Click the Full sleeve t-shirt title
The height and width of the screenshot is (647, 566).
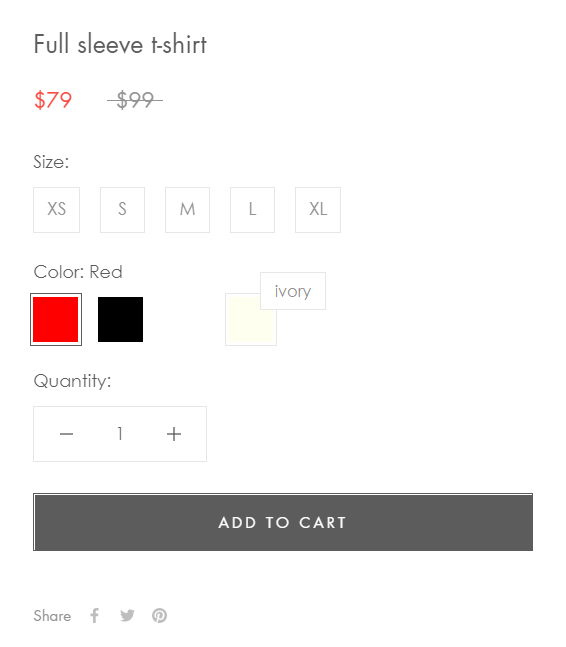coord(120,44)
